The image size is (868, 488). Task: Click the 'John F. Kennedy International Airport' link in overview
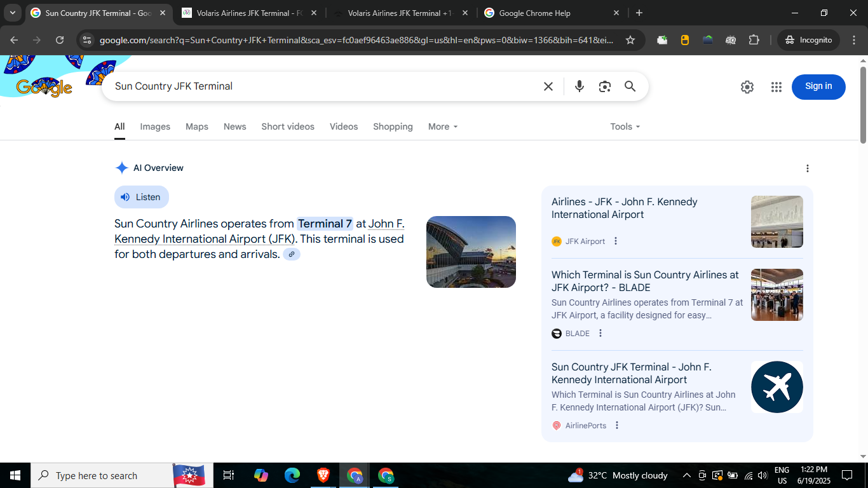(x=259, y=231)
